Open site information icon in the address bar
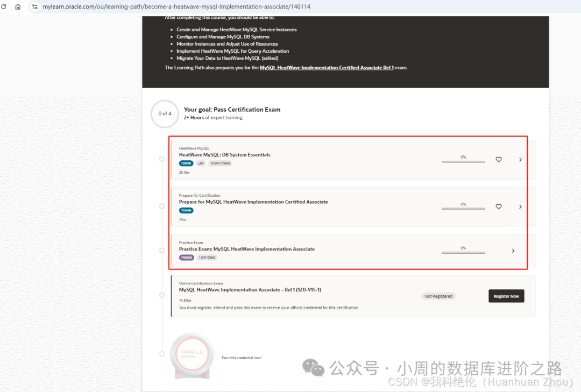 pyautogui.click(x=34, y=6)
